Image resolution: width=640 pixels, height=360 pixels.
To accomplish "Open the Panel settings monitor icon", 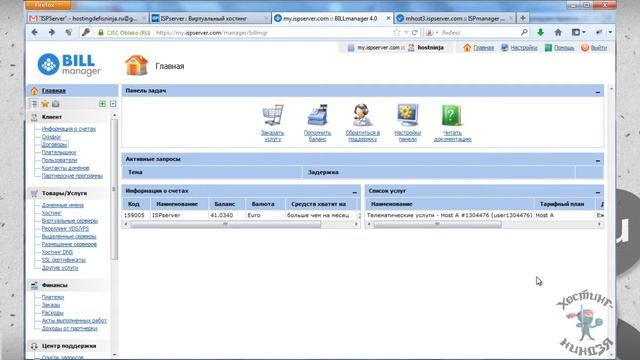I will 407,115.
